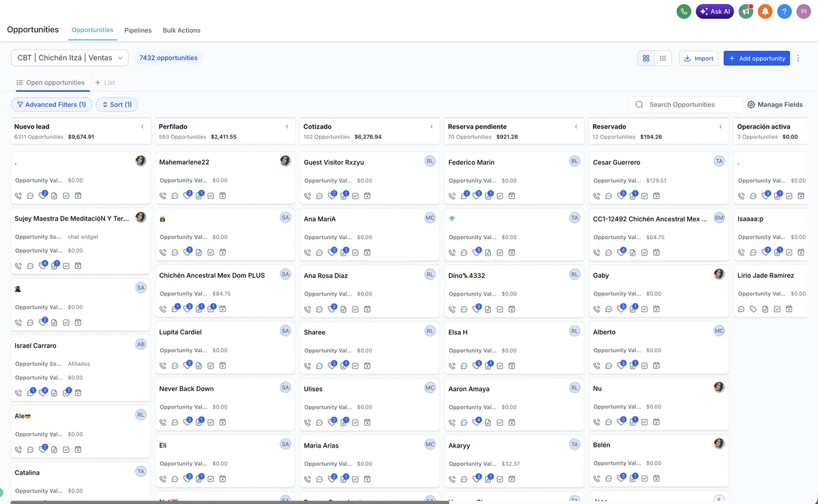Viewport: 818px width, 504px height.
Task: Click the Import button
Action: click(699, 59)
